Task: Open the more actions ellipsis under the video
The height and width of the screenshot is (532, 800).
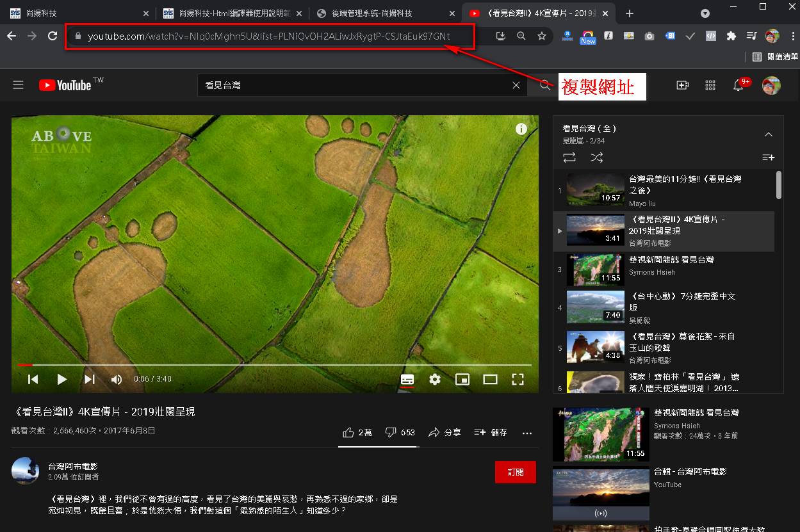Action: 527,433
